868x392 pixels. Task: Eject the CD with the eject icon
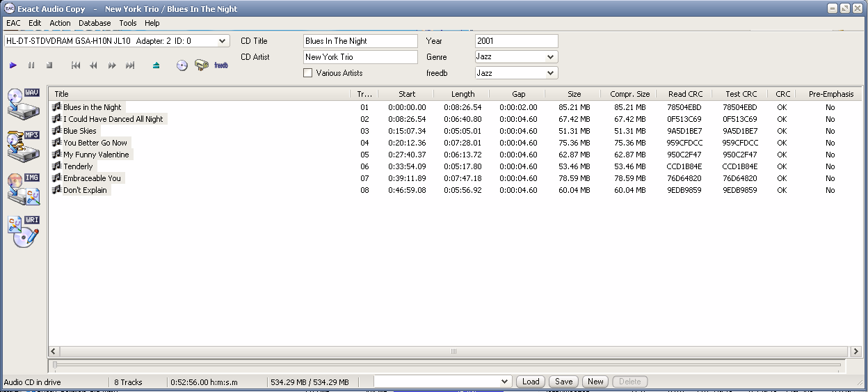pyautogui.click(x=156, y=65)
